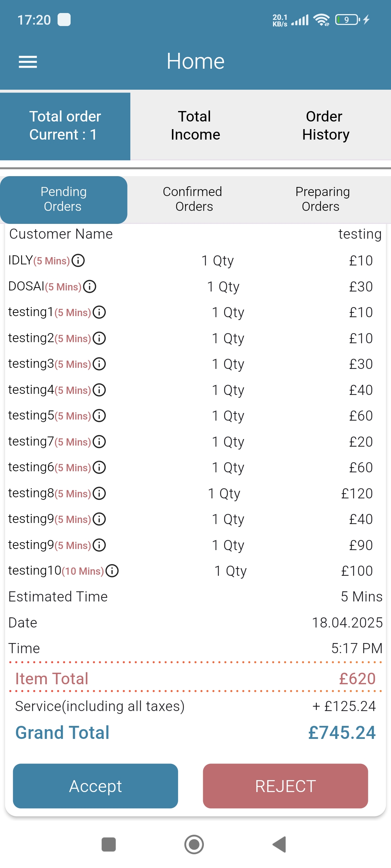
Task: Show info for testing6 item
Action: 99,467
